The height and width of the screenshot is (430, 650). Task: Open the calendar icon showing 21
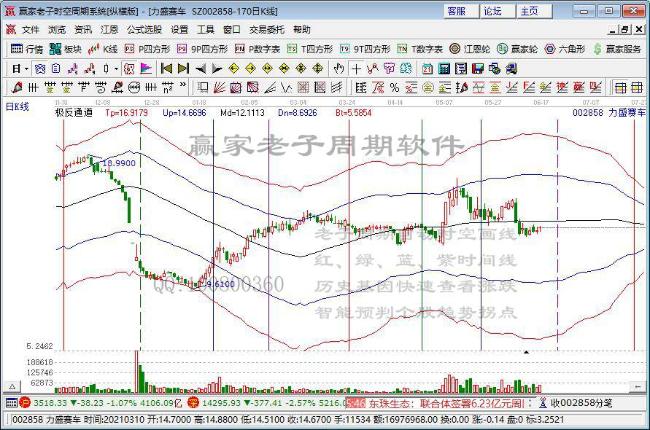427,68
